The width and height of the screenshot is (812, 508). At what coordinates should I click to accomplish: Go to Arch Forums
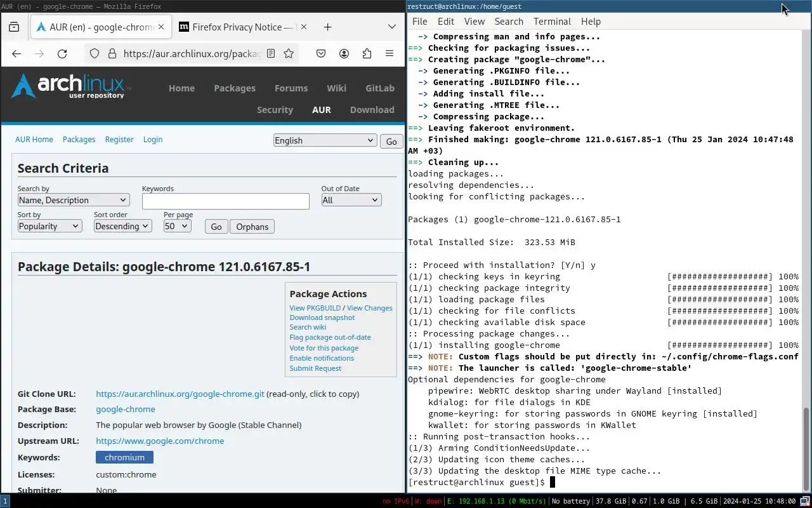tap(291, 88)
